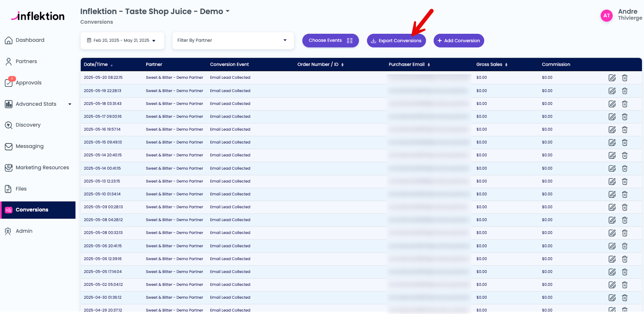Image resolution: width=644 pixels, height=314 pixels.
Task: Click the Choose Events button
Action: (330, 41)
